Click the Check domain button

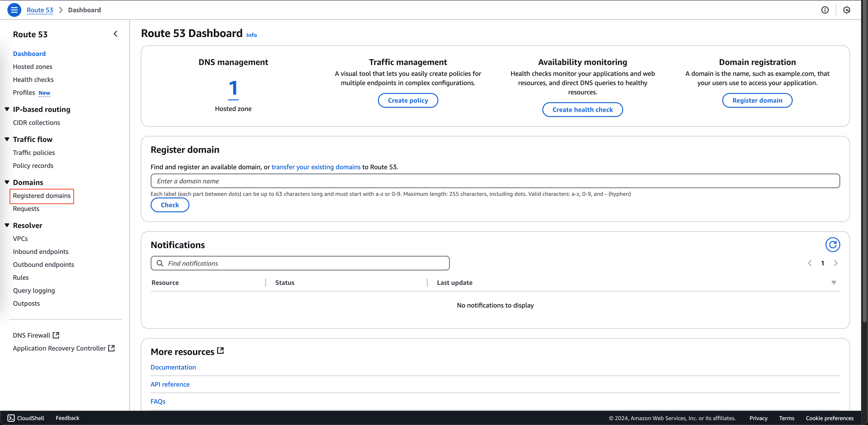(170, 205)
